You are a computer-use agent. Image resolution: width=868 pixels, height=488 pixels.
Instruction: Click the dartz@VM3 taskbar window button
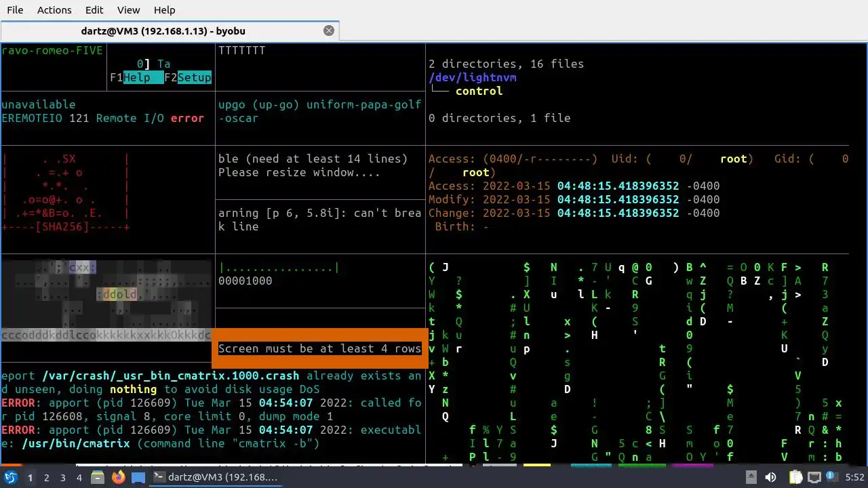tap(216, 477)
